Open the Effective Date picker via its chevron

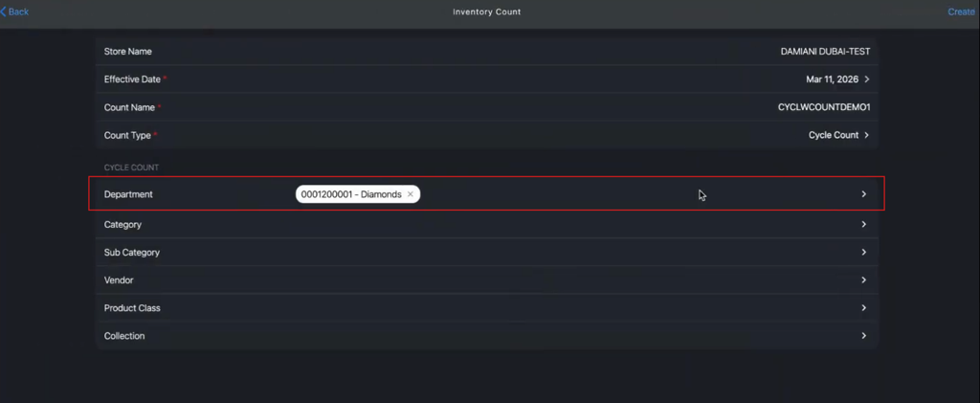click(867, 79)
